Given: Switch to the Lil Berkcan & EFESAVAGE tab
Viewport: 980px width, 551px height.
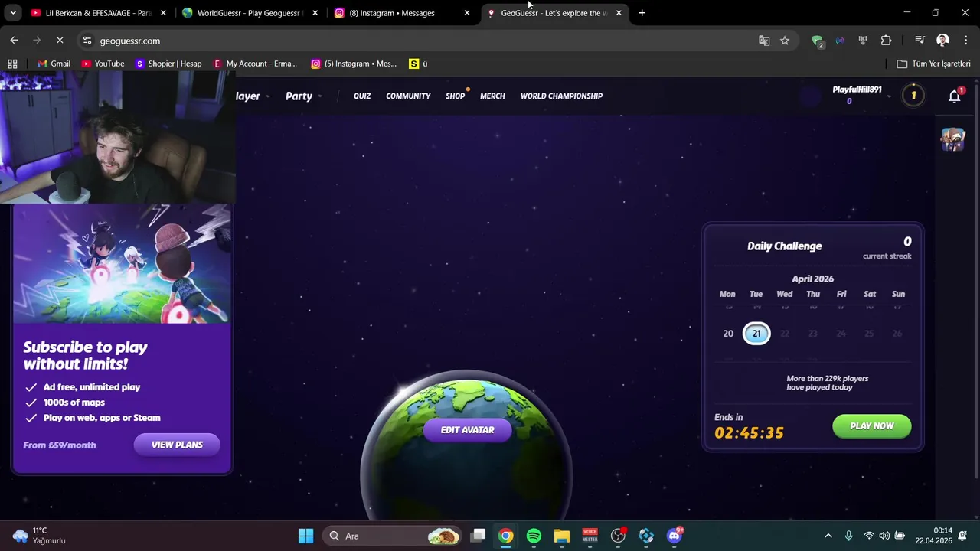Looking at the screenshot, I should [97, 13].
